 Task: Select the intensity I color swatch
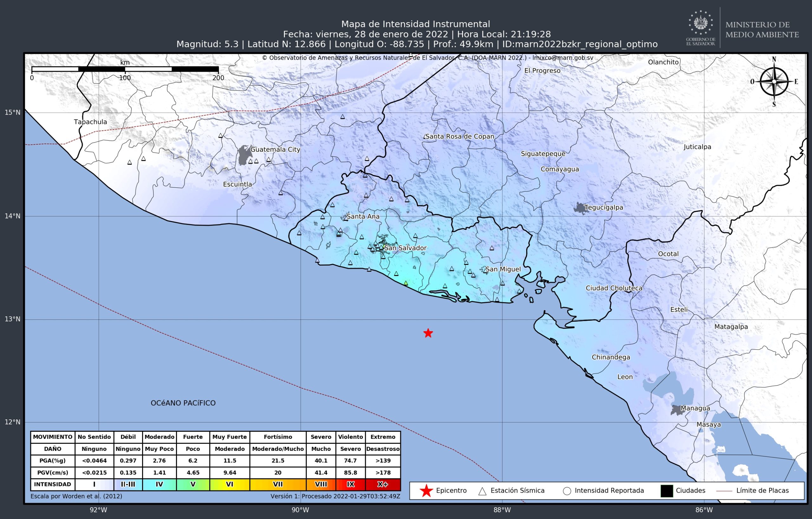click(x=94, y=484)
